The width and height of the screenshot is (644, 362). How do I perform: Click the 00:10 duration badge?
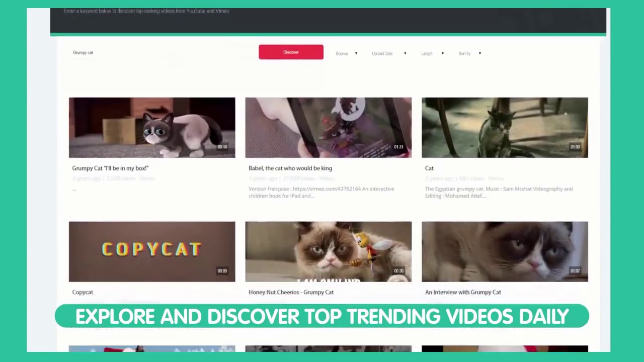pyautogui.click(x=222, y=147)
